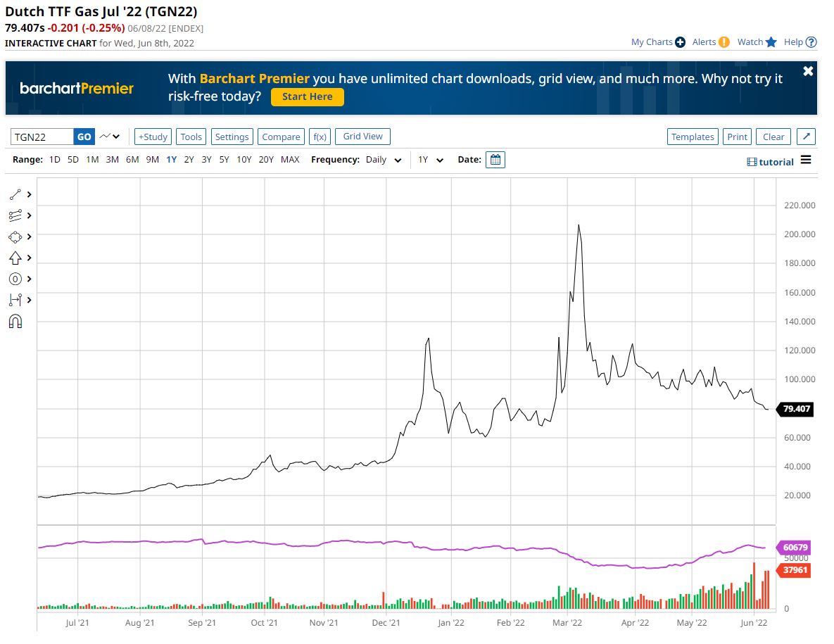Open the Frequency Daily dropdown
Viewport: 834px width, 644px height.
(x=384, y=160)
